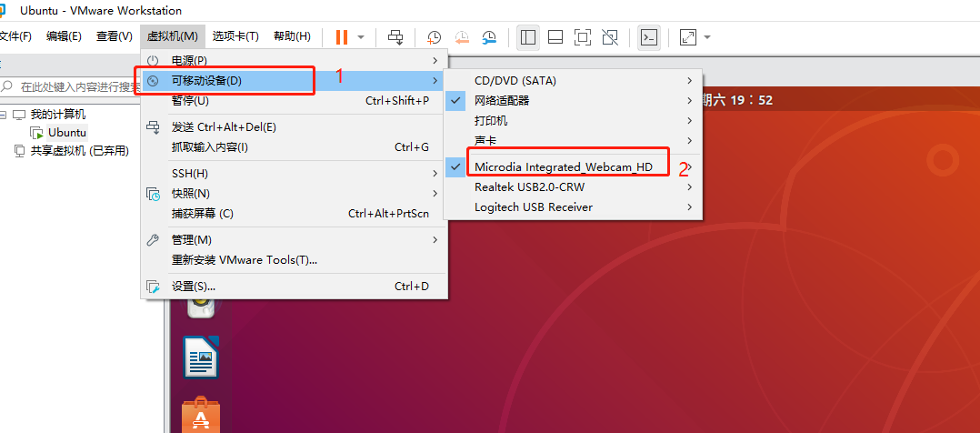This screenshot has width=980, height=433.
Task: Expand the 声卡 sound card submenu
Action: 573,140
